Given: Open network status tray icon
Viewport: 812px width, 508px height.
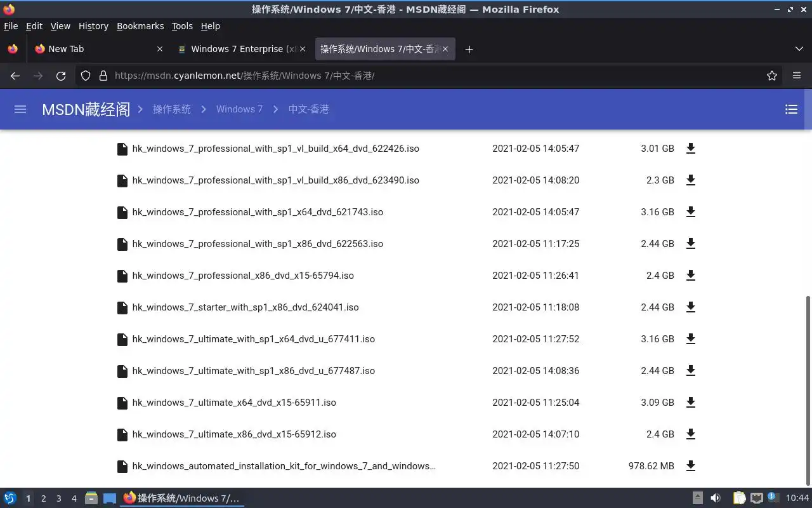Looking at the screenshot, I should click(756, 498).
